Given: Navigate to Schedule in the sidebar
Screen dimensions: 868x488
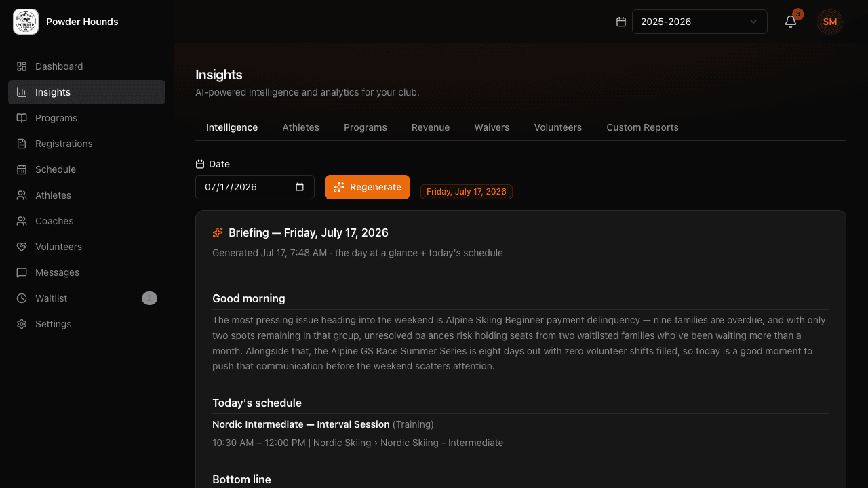Looking at the screenshot, I should tap(87, 169).
